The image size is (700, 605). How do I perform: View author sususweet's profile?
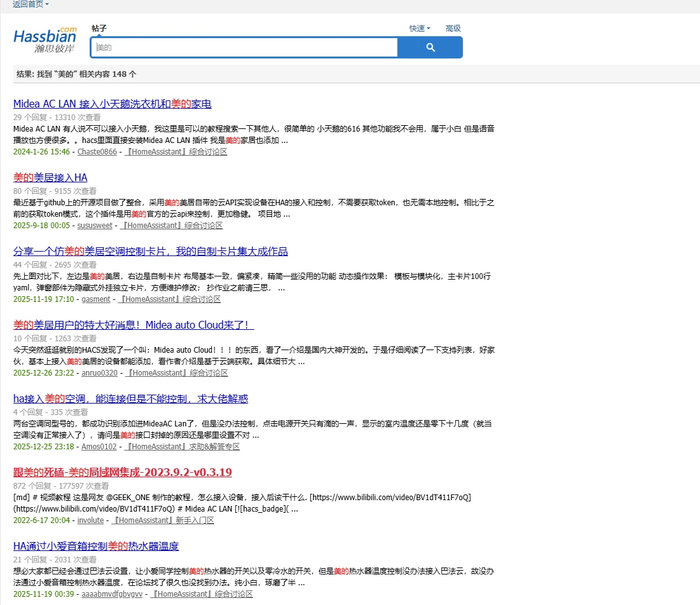tap(95, 226)
